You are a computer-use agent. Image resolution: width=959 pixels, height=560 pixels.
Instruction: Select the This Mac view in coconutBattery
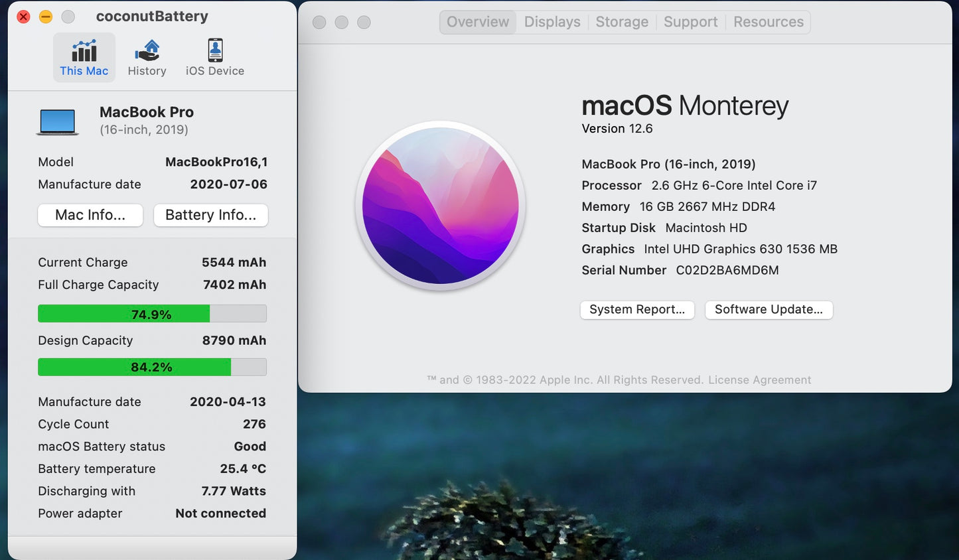84,56
